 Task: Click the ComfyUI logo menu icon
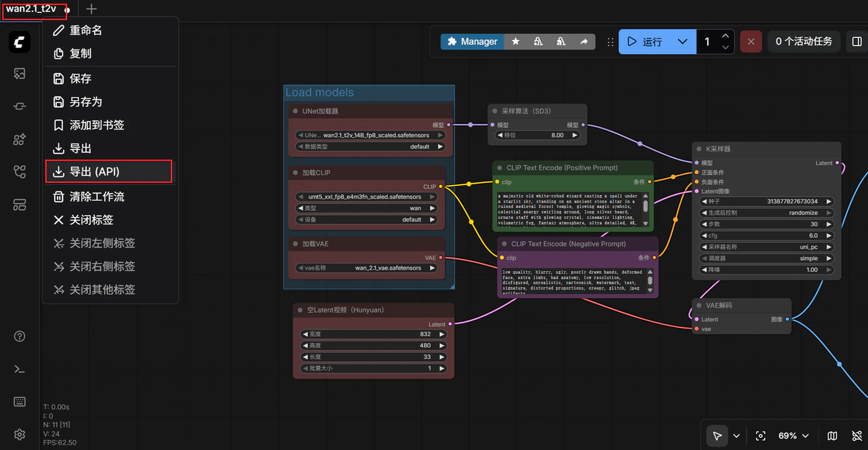coord(20,42)
